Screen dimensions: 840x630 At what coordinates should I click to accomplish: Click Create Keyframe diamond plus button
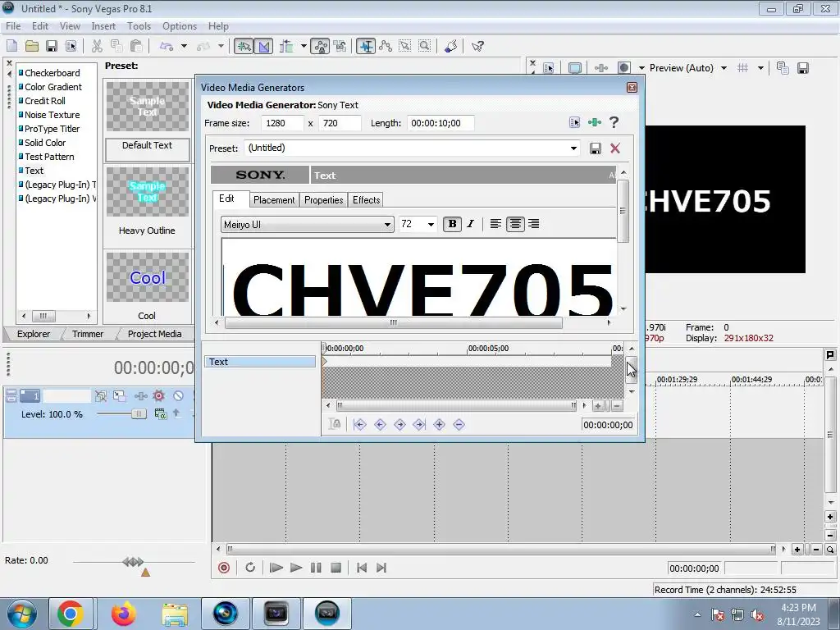click(x=439, y=425)
